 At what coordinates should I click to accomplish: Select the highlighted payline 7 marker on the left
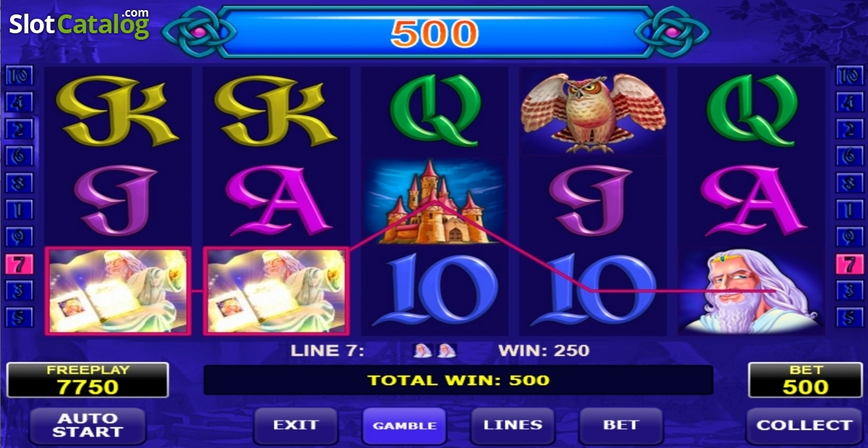click(x=18, y=264)
